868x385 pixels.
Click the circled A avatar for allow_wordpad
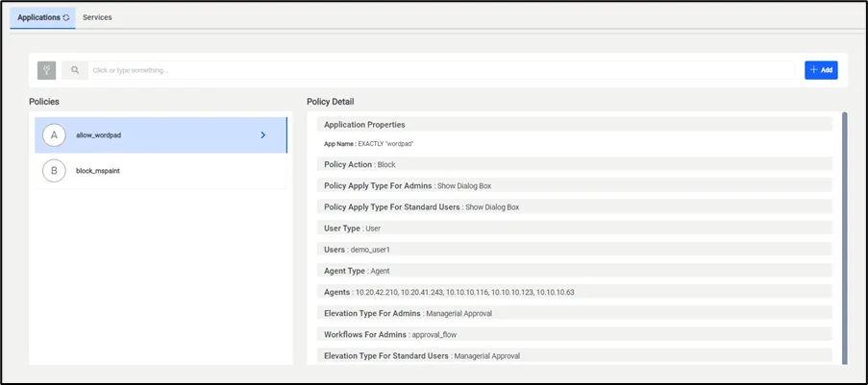point(54,135)
